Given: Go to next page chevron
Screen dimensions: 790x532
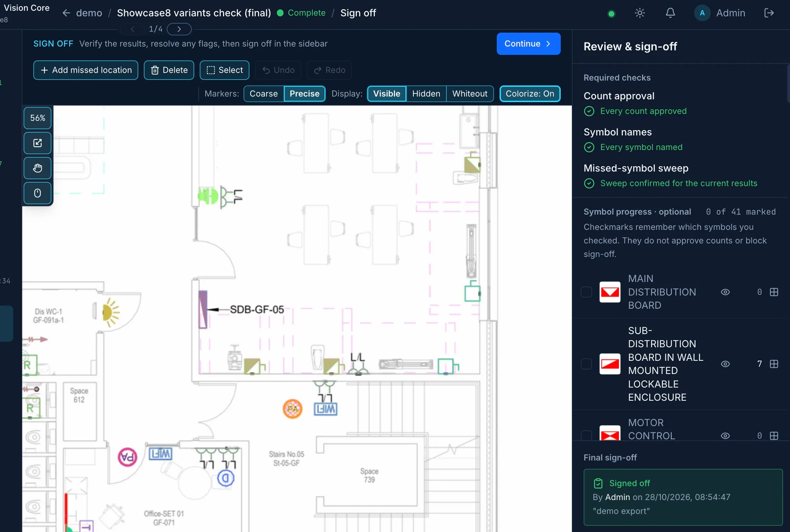Looking at the screenshot, I should pyautogui.click(x=179, y=29).
